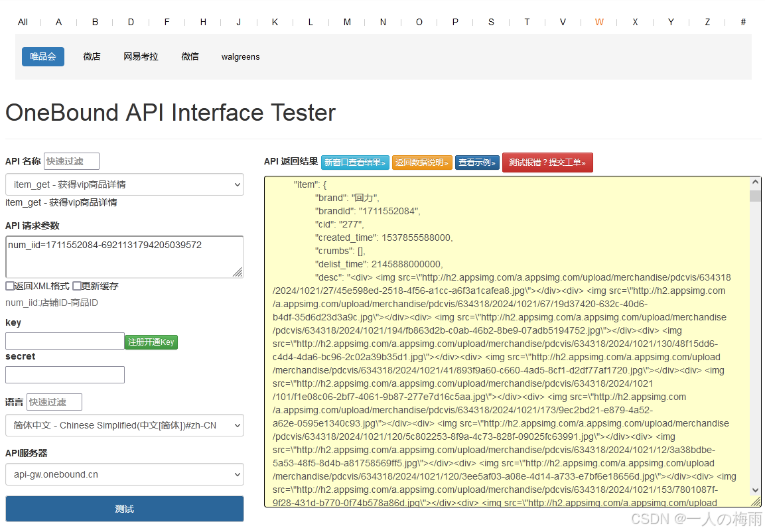Select the highlighted W letter tab

(599, 22)
